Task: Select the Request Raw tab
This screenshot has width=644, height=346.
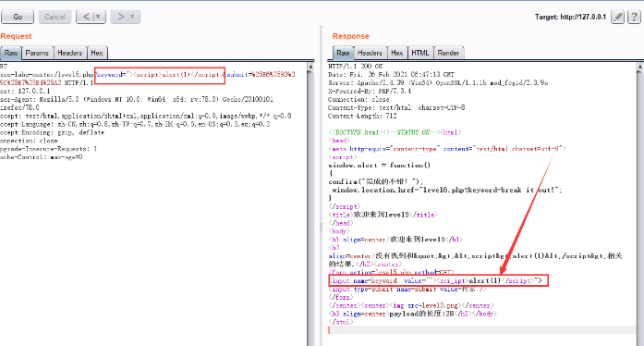Action: click(11, 53)
